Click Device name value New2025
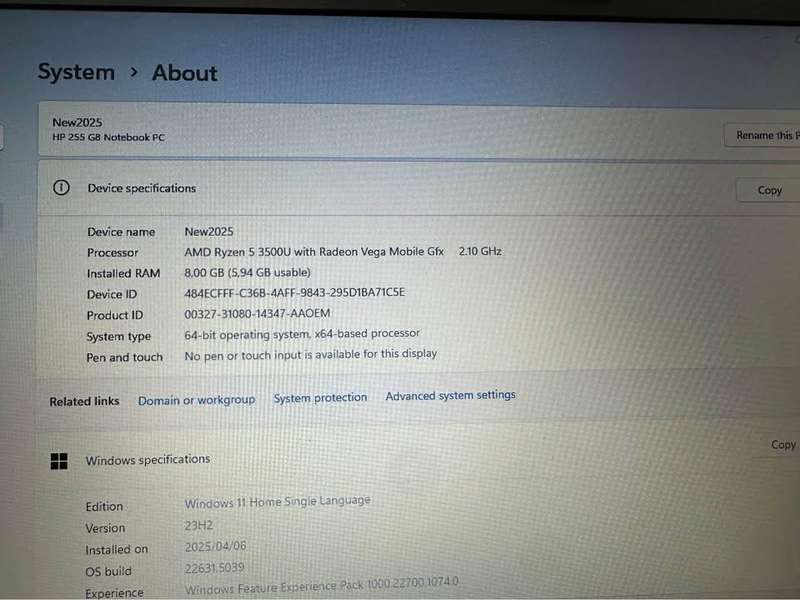 coord(209,232)
